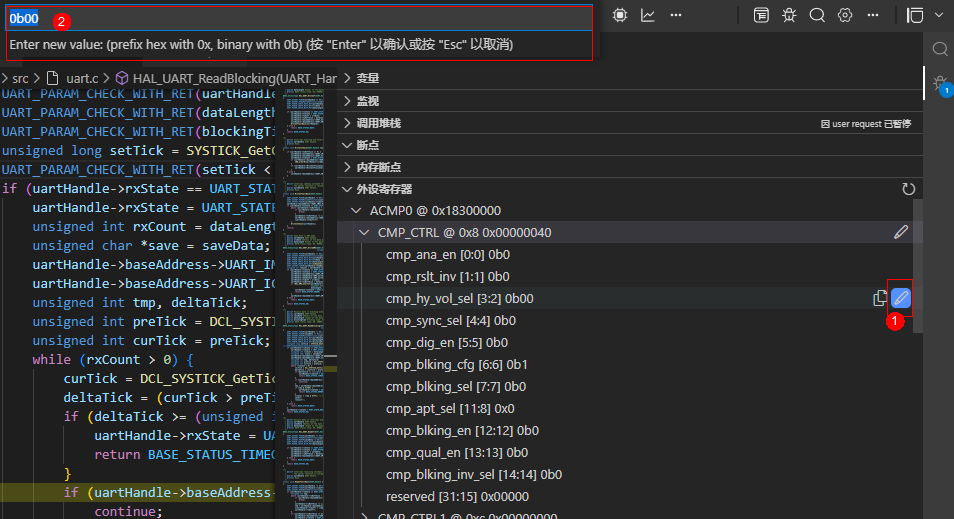
Task: Select field cmp_blking_sel [7:7] 0b0
Action: click(456, 386)
